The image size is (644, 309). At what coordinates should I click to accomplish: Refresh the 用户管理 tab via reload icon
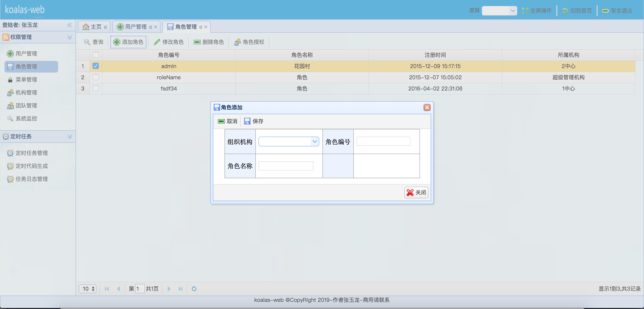[151, 27]
